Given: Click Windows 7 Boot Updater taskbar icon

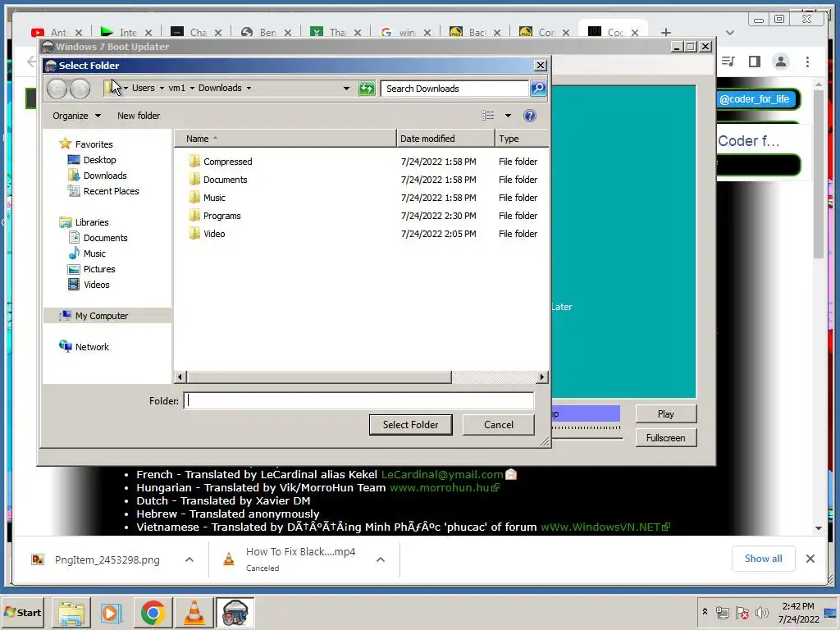Looking at the screenshot, I should coord(235,613).
